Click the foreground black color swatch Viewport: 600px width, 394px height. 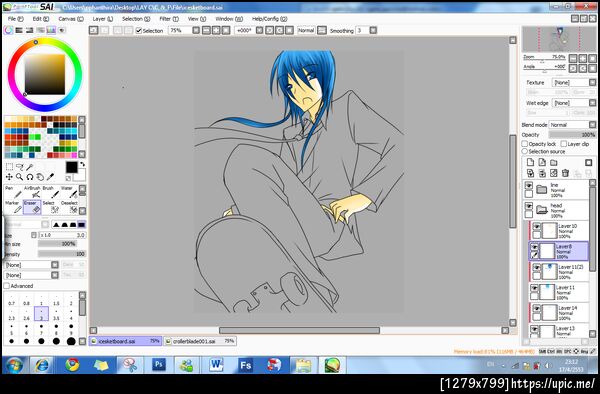tap(72, 168)
